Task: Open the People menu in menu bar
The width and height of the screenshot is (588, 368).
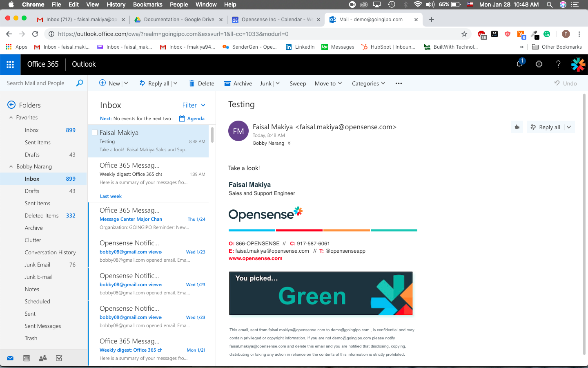Action: (179, 4)
